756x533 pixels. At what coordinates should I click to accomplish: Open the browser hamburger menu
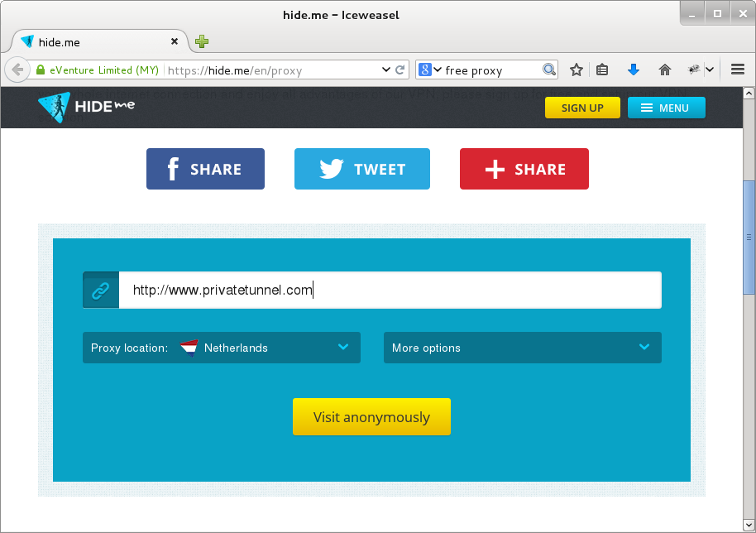tap(738, 70)
